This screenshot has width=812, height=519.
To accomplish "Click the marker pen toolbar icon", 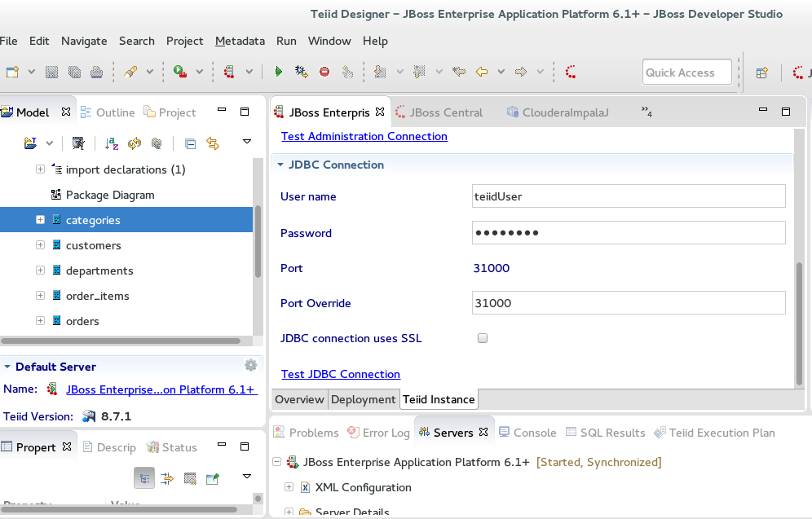I will coord(130,72).
